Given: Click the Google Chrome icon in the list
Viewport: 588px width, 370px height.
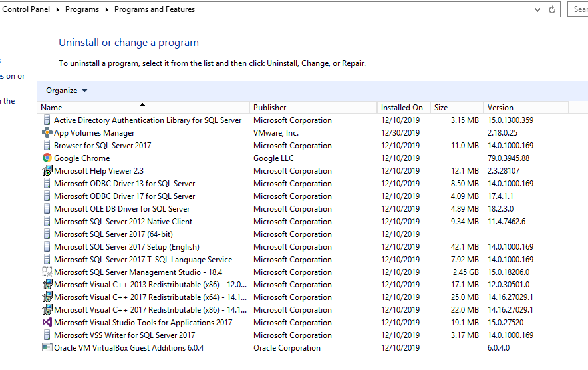Looking at the screenshot, I should 47,158.
